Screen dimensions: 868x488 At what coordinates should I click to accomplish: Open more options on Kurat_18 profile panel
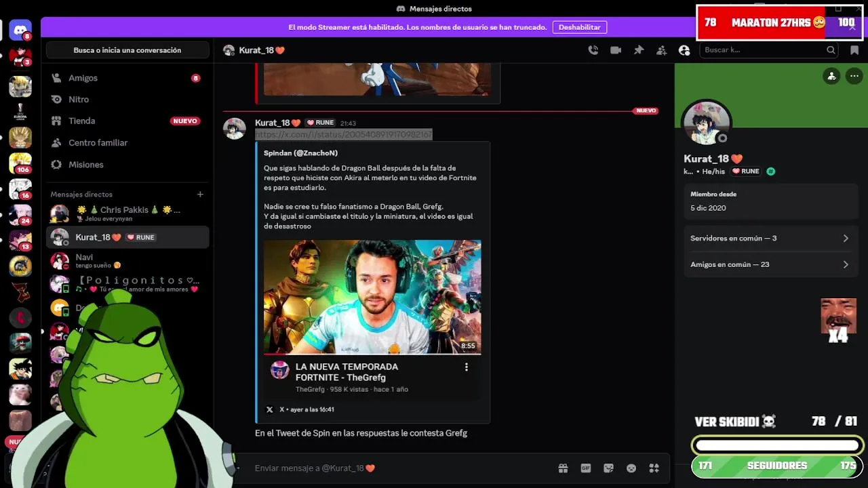(854, 76)
